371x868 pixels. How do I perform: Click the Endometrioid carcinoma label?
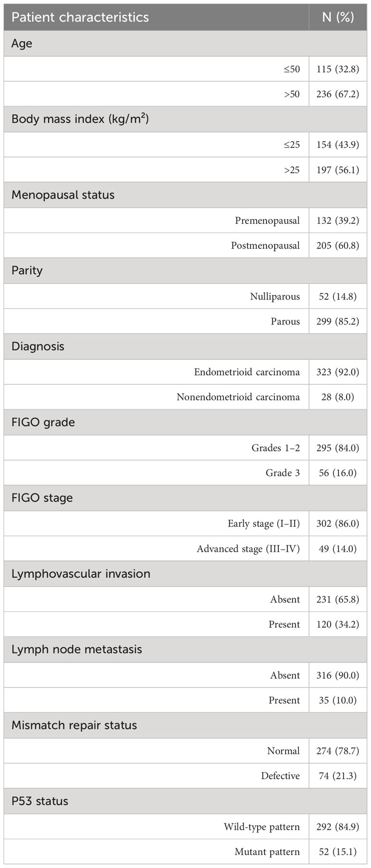(x=247, y=372)
